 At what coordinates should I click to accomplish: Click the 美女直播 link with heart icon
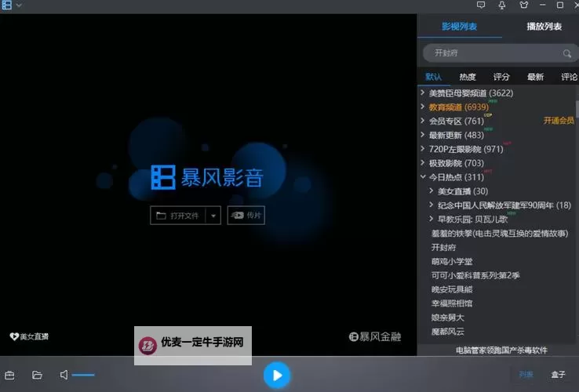[29, 336]
